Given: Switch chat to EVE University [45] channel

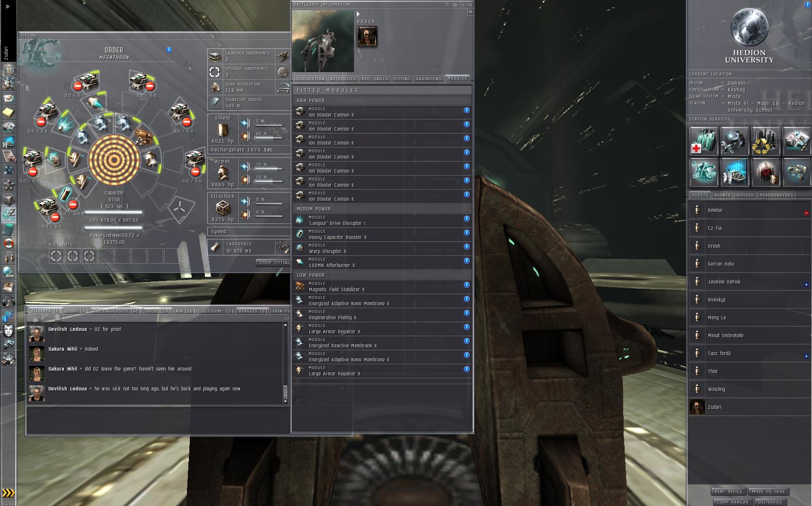Looking at the screenshot, I should [x=117, y=311].
